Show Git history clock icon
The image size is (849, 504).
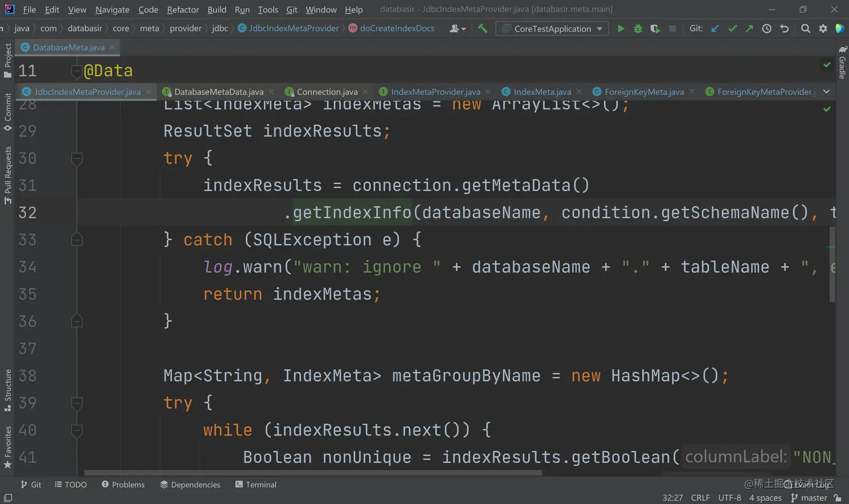click(x=766, y=29)
